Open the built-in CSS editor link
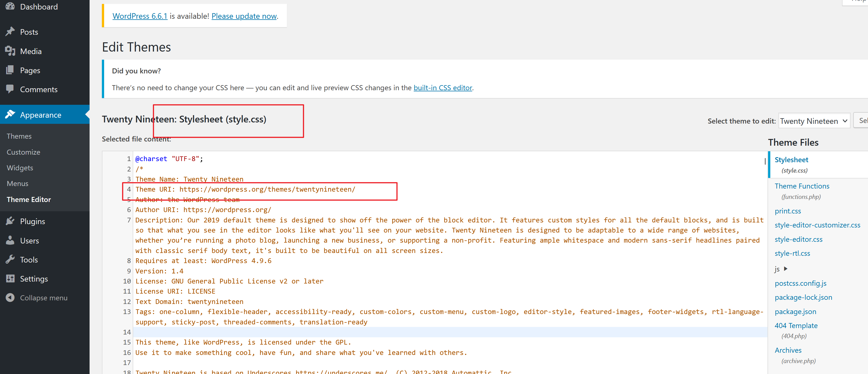 tap(443, 88)
